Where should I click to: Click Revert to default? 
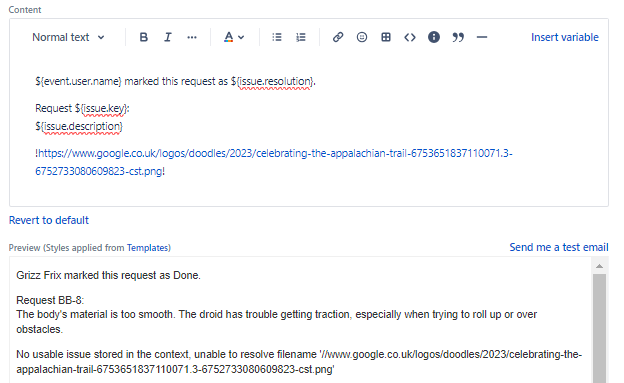point(49,220)
